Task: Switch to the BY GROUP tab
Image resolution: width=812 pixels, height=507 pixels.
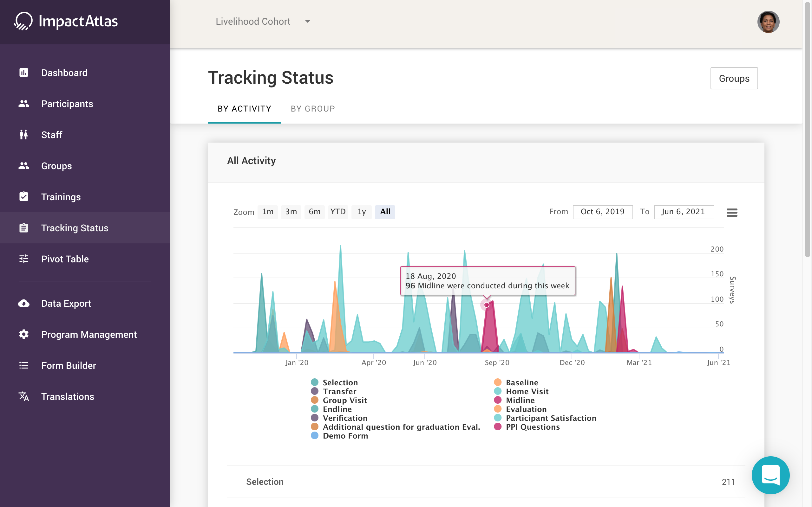Action: pos(312,109)
